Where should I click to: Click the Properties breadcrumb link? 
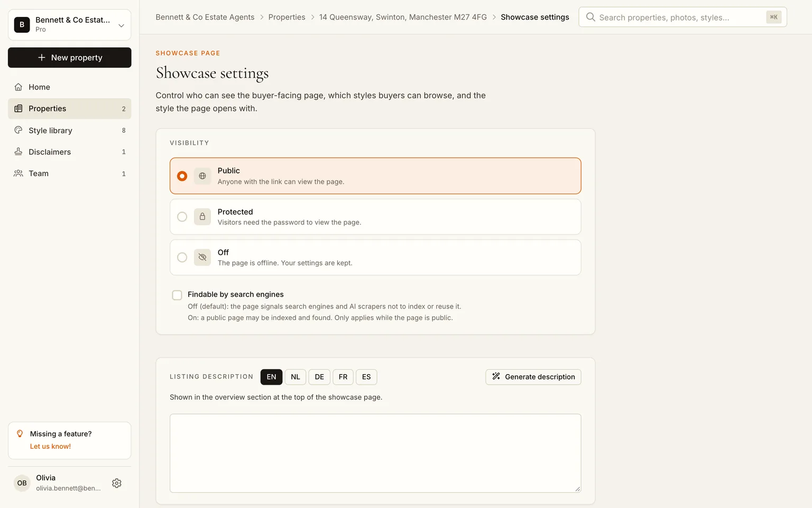287,17
